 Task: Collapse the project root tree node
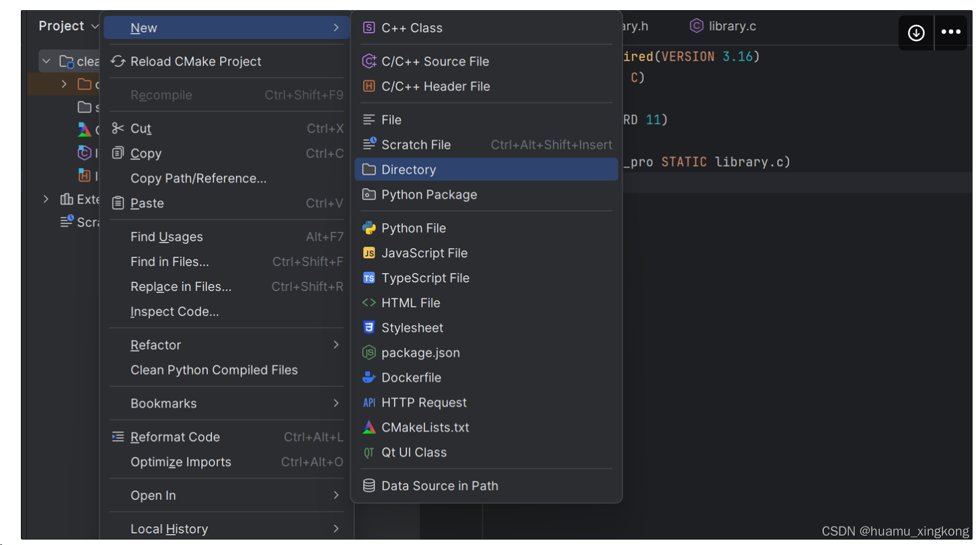pyautogui.click(x=46, y=61)
